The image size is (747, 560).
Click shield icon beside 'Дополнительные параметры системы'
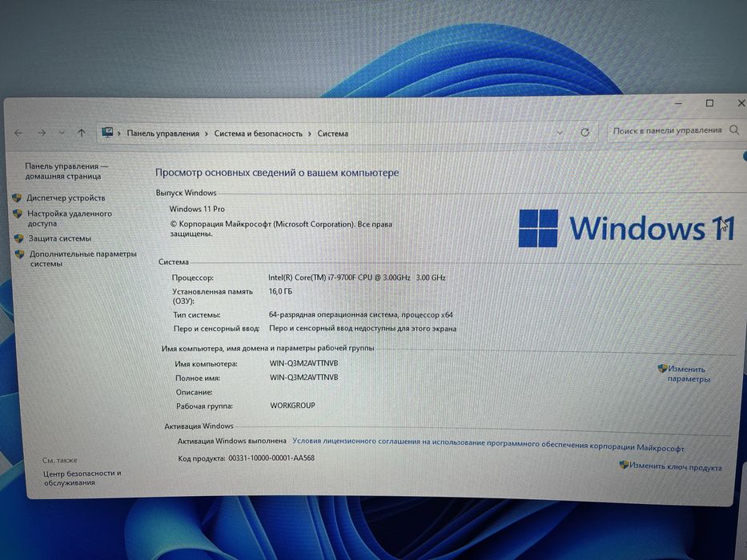tap(19, 254)
